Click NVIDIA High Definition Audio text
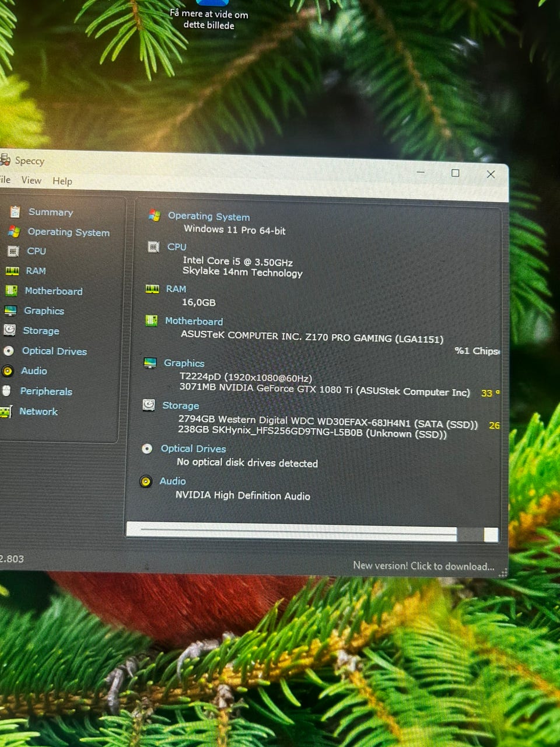 point(243,495)
